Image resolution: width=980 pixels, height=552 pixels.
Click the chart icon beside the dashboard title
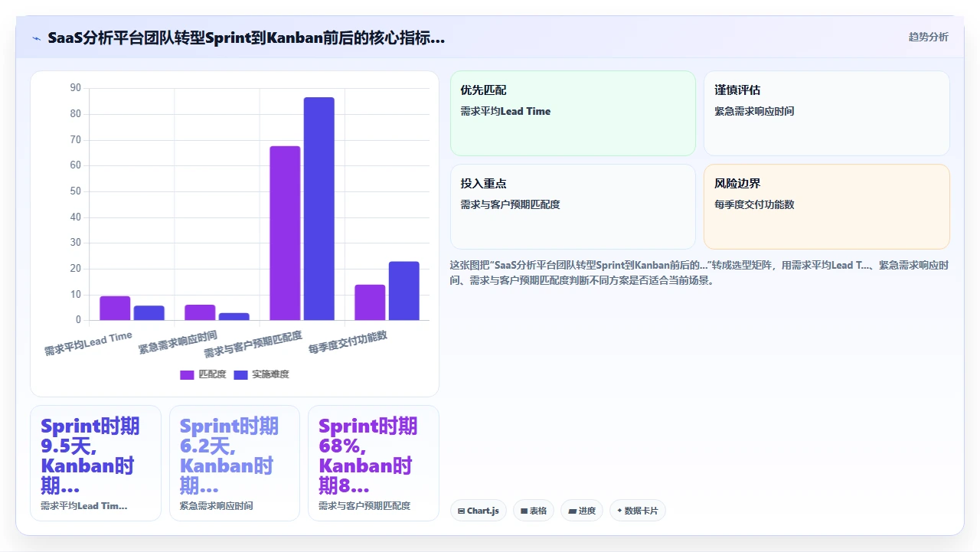tap(36, 38)
